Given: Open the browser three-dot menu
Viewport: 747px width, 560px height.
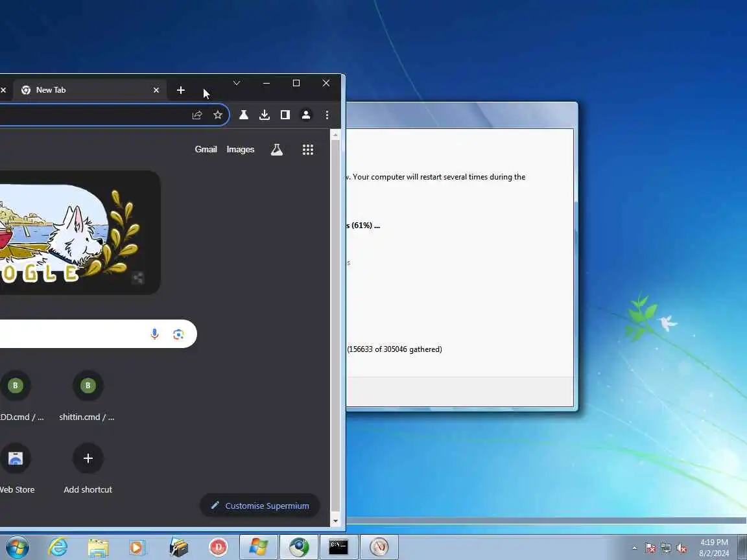Looking at the screenshot, I should 327,115.
